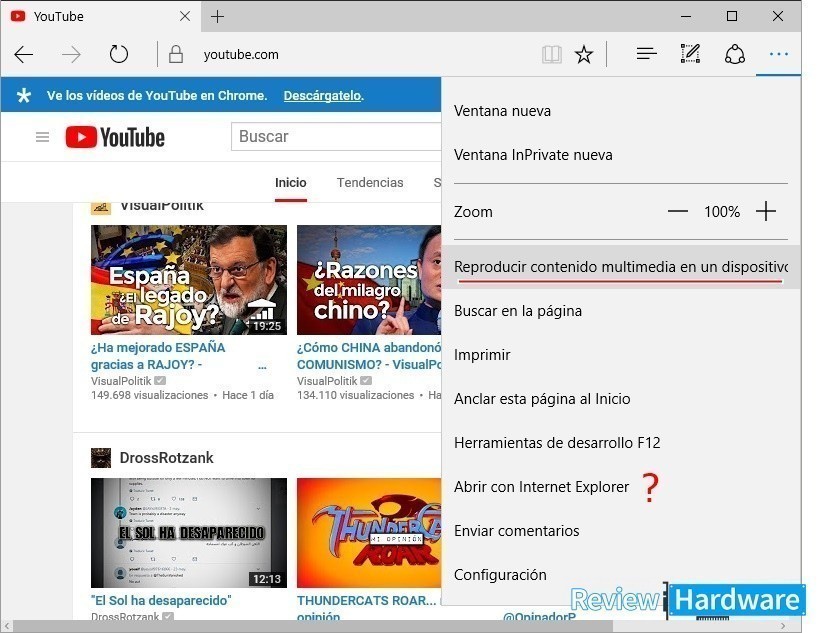Open a new tab with plus button

pyautogui.click(x=217, y=17)
